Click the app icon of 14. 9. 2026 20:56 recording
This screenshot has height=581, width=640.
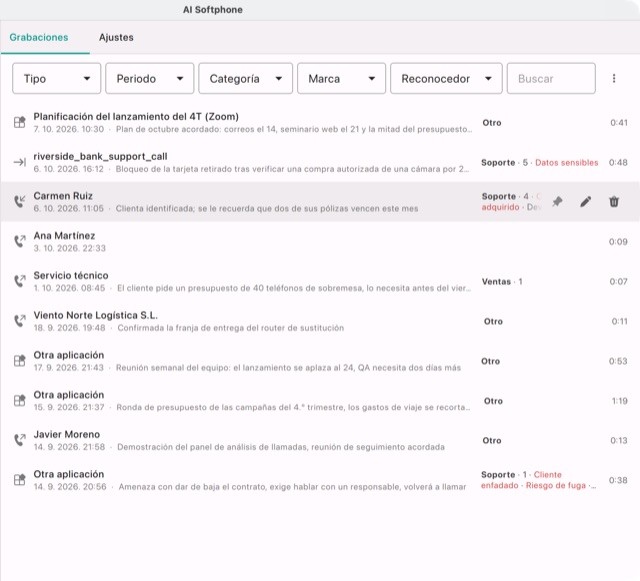tap(20, 480)
